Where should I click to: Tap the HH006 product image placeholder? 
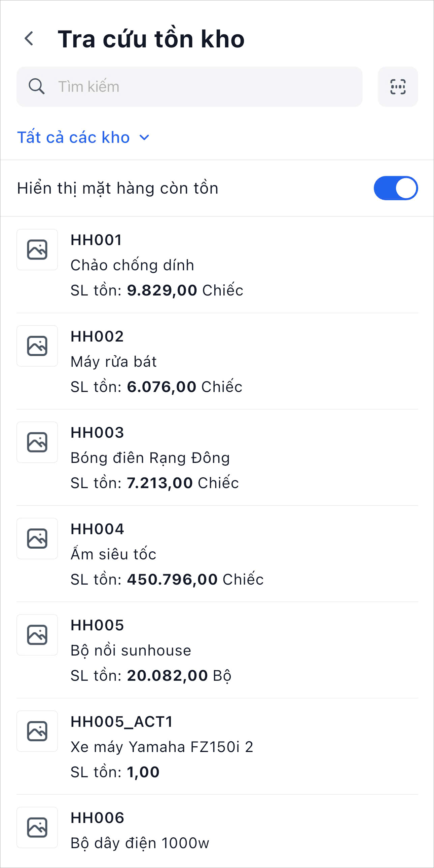pos(37,828)
